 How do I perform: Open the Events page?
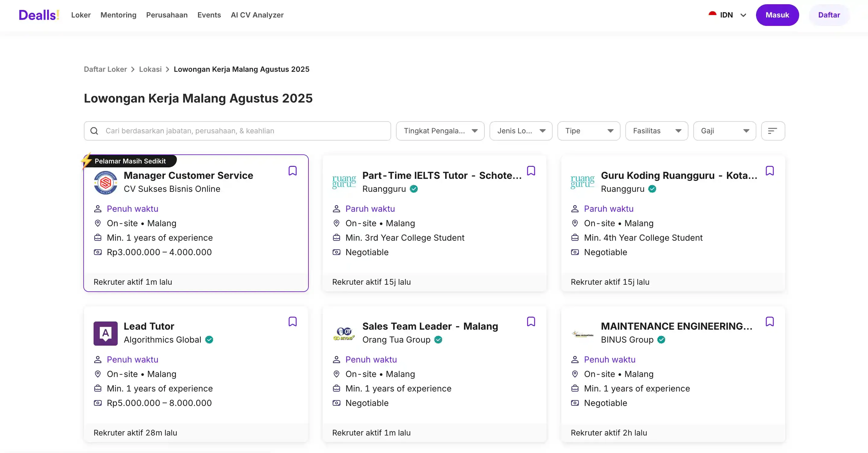[x=209, y=15]
